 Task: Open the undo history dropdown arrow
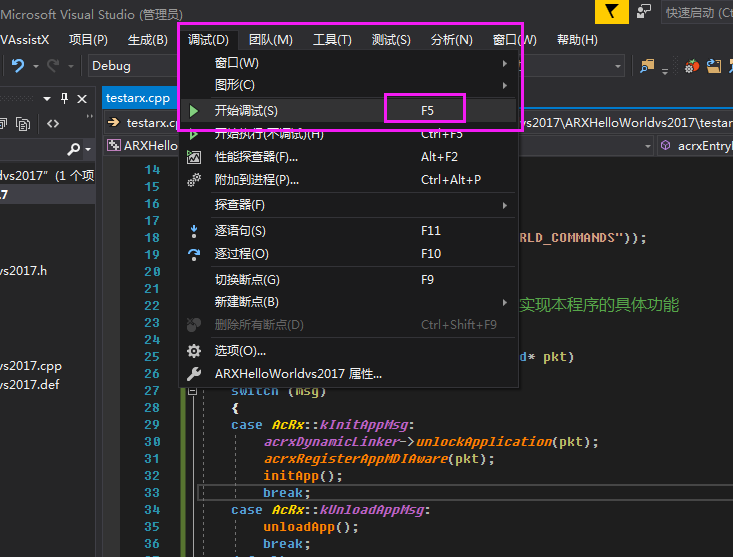[36, 66]
